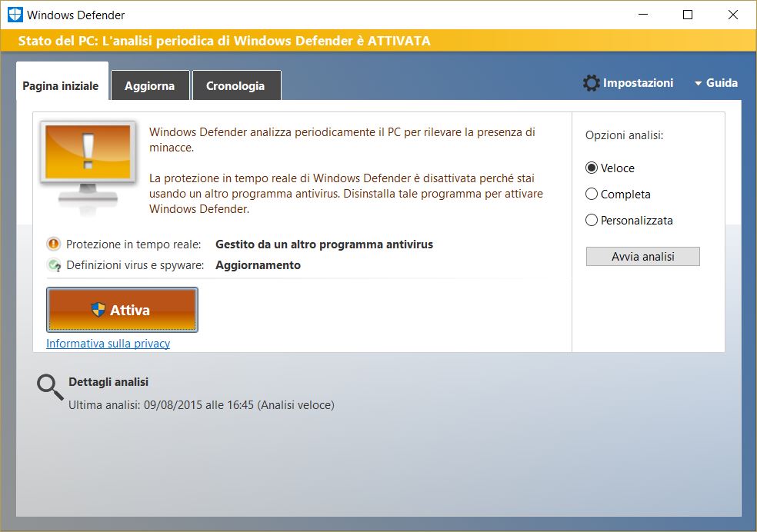
Task: Open the Informativa sulla privacy link
Action: coord(108,344)
